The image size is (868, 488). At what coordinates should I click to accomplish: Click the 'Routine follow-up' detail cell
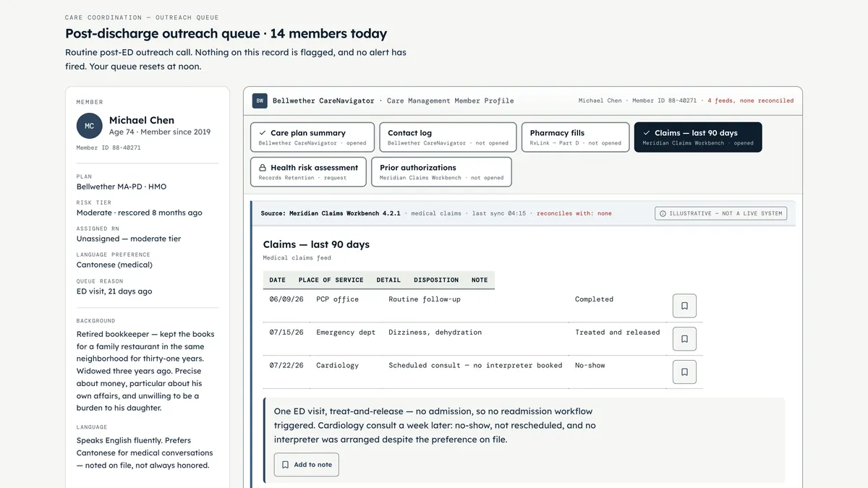point(425,299)
